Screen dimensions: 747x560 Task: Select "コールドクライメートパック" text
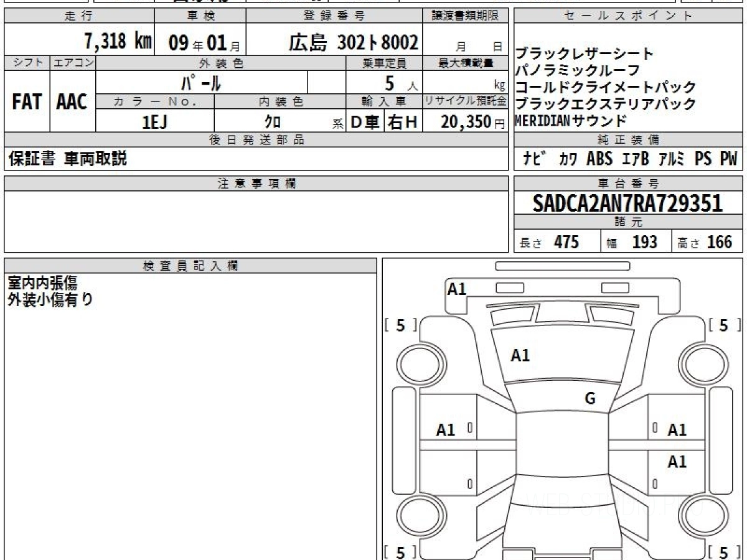[x=606, y=87]
